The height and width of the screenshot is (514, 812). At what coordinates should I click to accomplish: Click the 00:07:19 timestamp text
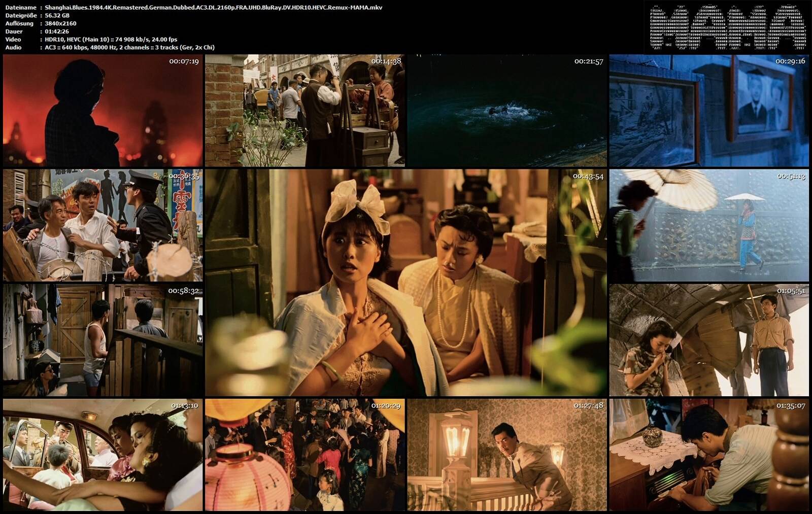184,61
